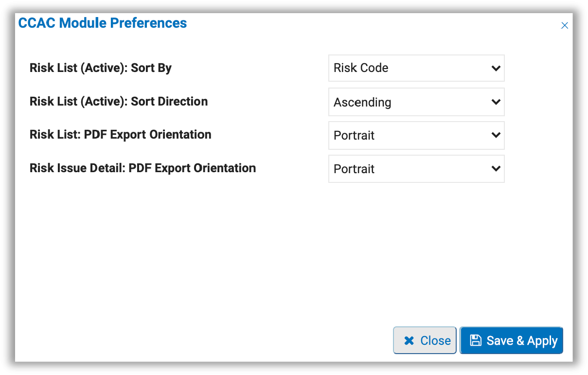
Task: Click the Close button at the bottom
Action: (425, 340)
